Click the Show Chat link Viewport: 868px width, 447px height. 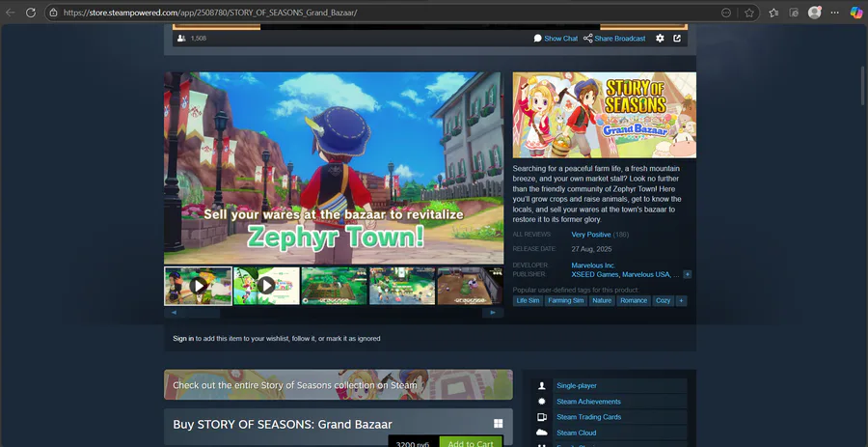[x=556, y=39]
